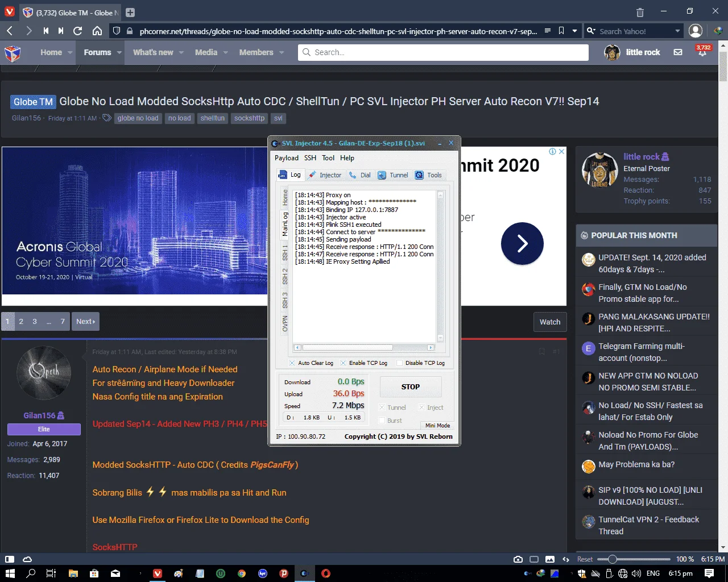
Task: Open File Explorer from taskbar
Action: click(73, 573)
